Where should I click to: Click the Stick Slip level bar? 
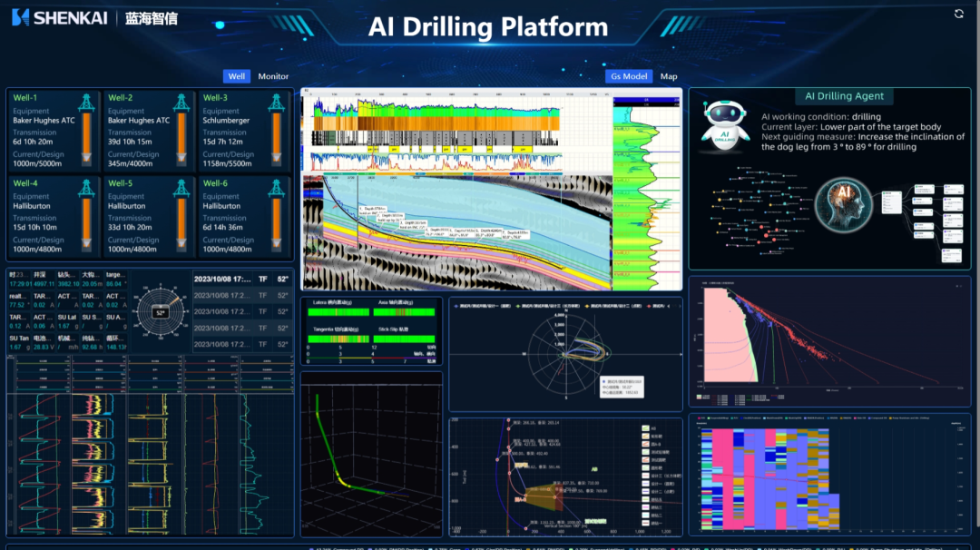coord(404,339)
